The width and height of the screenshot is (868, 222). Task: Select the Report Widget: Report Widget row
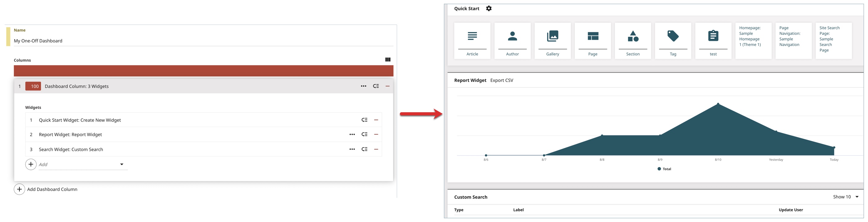[x=203, y=135]
